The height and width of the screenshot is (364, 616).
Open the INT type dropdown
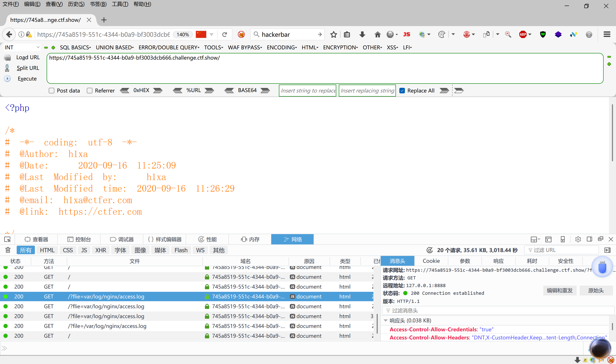tap(22, 48)
